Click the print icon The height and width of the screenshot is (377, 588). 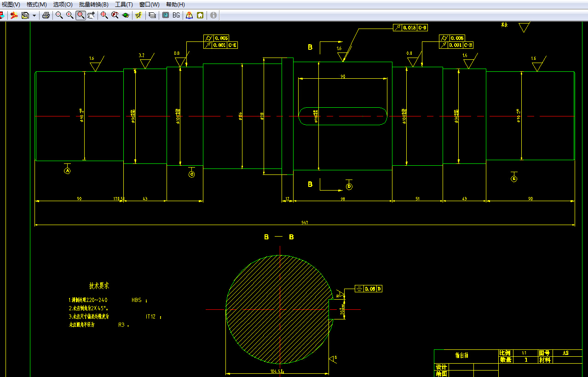coord(46,15)
